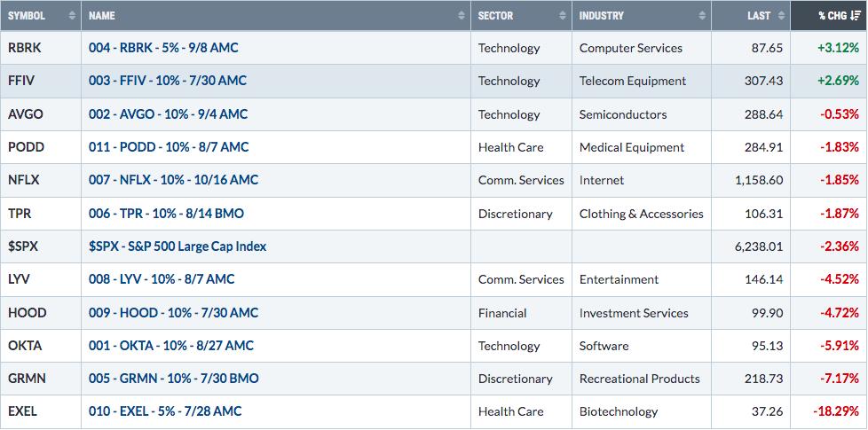
Task: Open the 011 - PODD - 10% - 8/7 AMC link
Action: click(169, 147)
